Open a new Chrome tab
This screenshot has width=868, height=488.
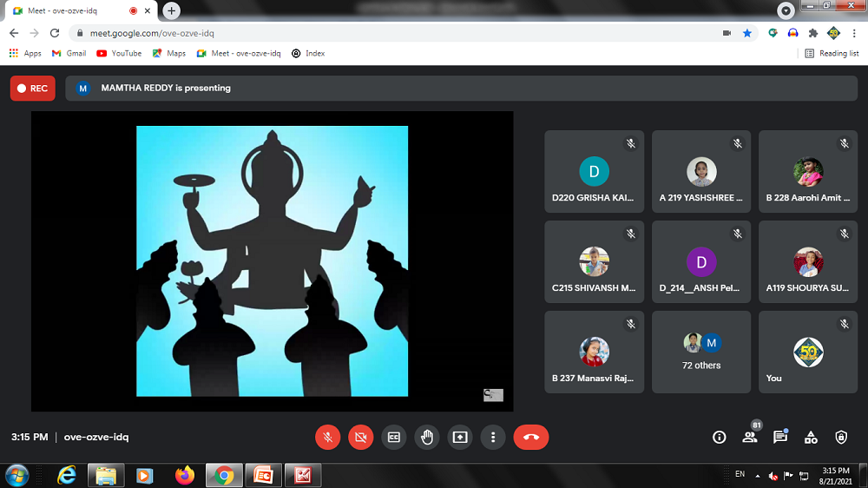click(x=172, y=10)
